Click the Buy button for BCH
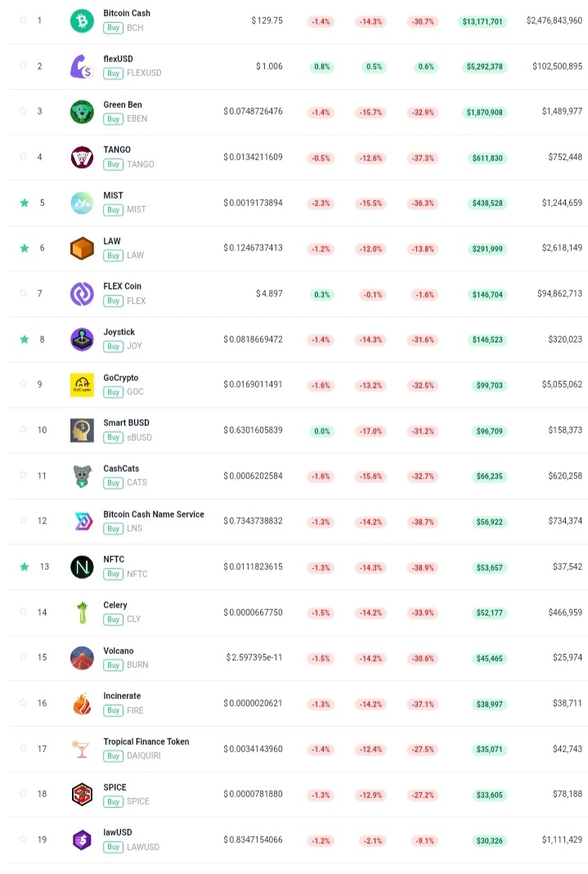The width and height of the screenshot is (588, 874). (x=113, y=28)
